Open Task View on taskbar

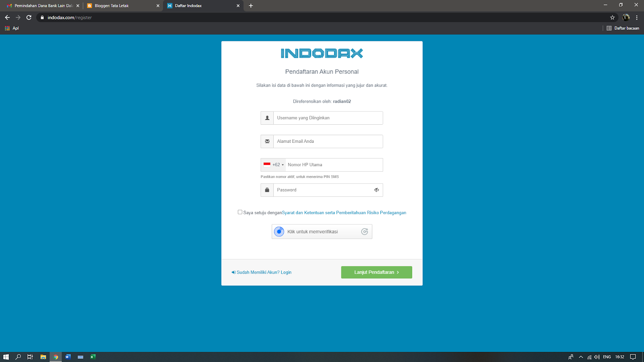click(30, 357)
